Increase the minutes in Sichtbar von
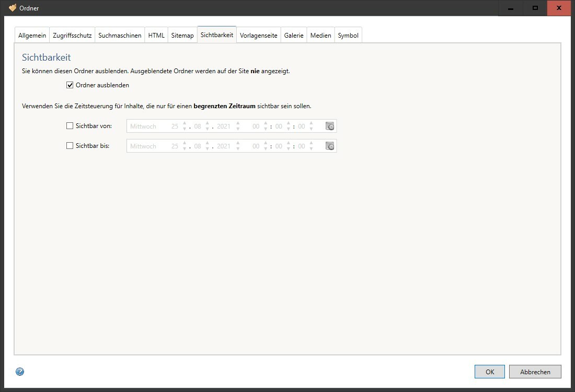Viewport: 575px width, 392px height. point(288,123)
